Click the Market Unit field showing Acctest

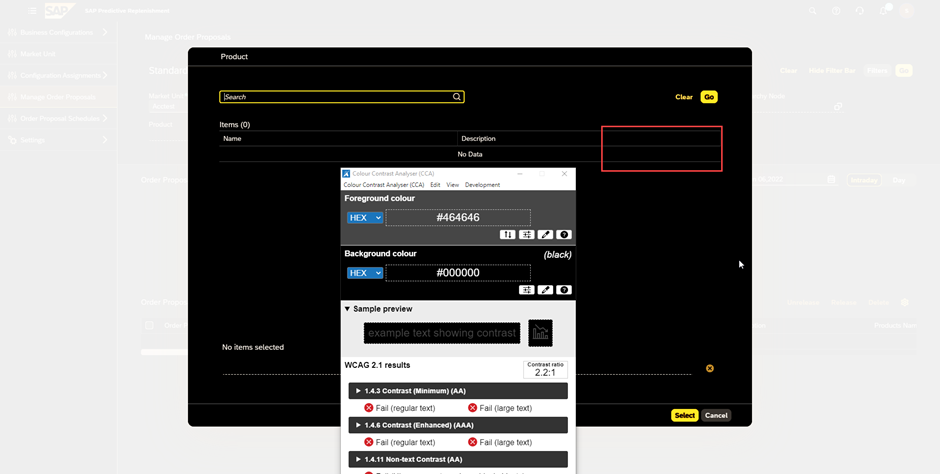point(168,107)
